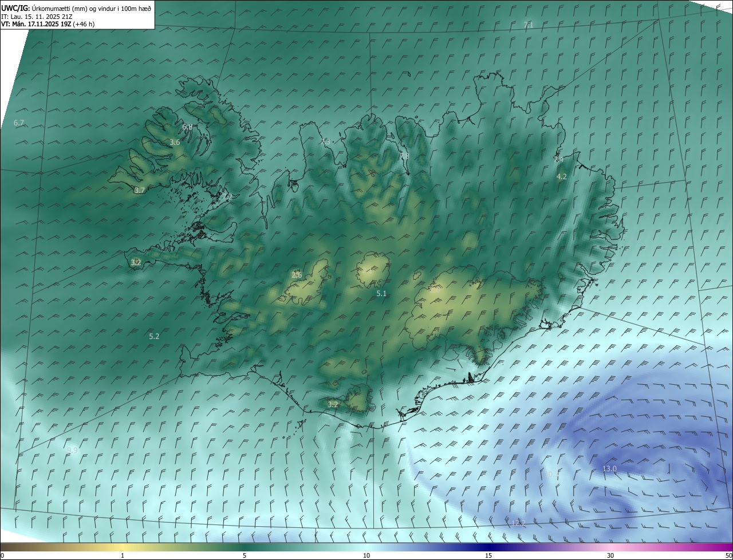This screenshot has height=560, width=733.
Task: Click the 6.7 value over the sea in the west
Action: (x=19, y=123)
